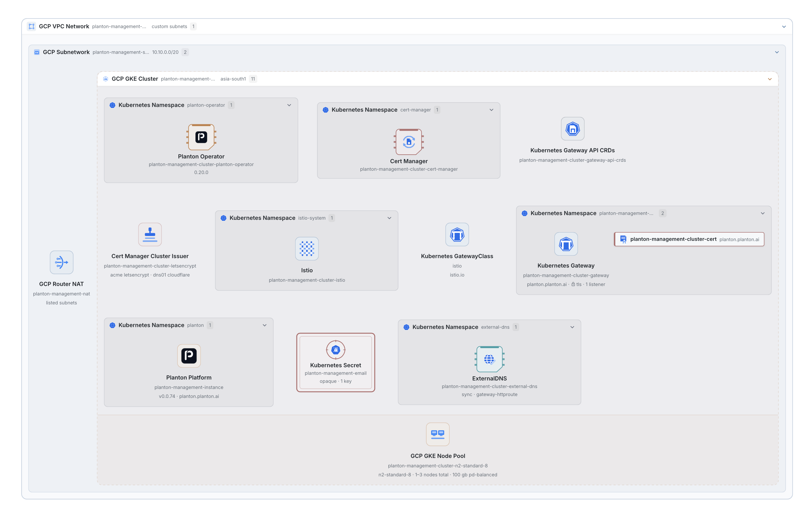Click 'planton-management-cluster-gateway-api-crds' text
Screen dimensions: 812x518
coord(573,160)
